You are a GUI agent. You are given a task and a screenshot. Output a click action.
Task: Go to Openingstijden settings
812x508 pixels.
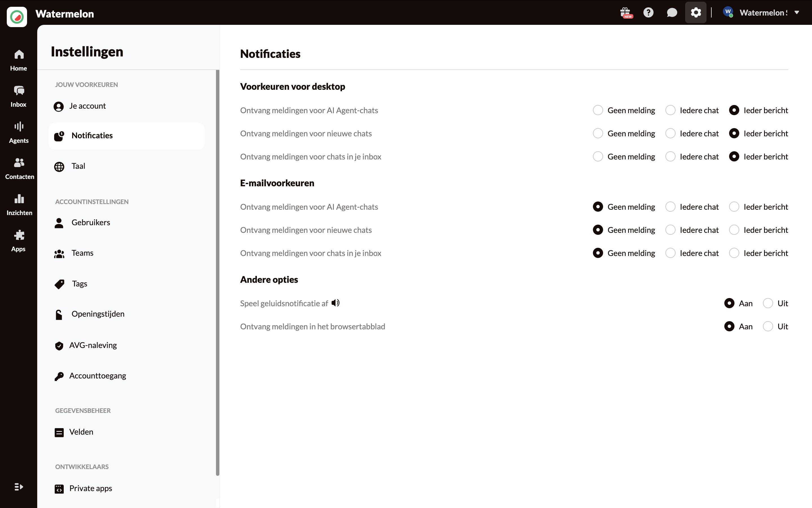[127, 314]
